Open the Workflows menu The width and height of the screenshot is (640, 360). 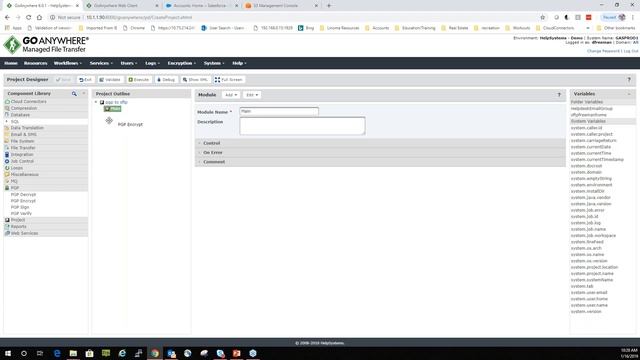pos(68,63)
